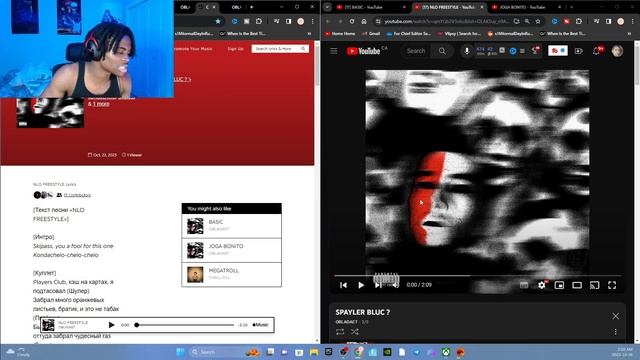
Task: Open the Gmail bookmark
Action: [371, 33]
